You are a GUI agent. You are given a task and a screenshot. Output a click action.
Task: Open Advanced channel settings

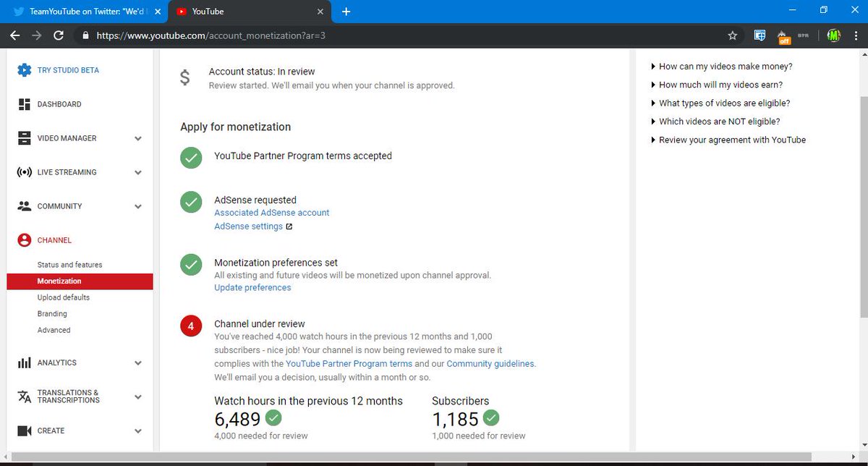point(54,330)
